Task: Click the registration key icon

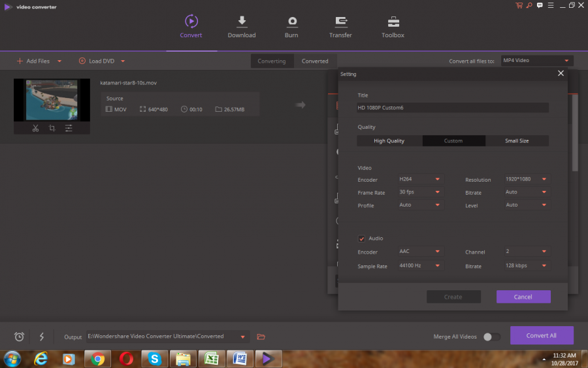Action: [529, 5]
